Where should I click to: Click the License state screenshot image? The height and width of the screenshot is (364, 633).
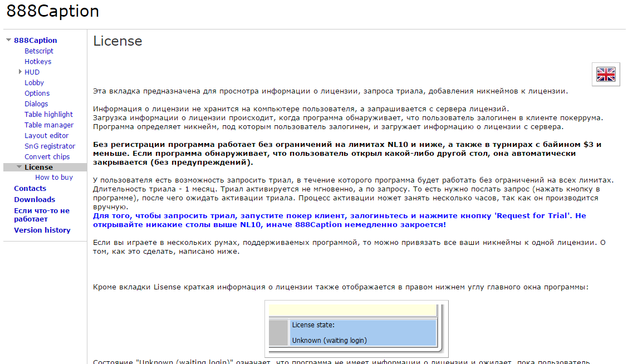pyautogui.click(x=356, y=328)
